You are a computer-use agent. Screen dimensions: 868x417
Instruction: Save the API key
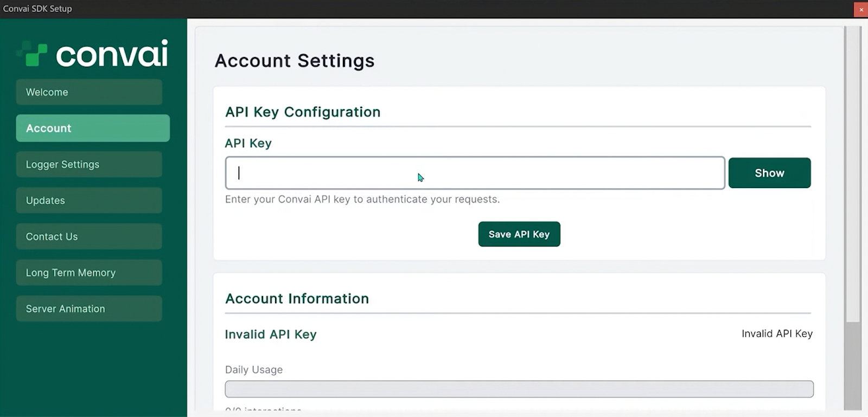(x=519, y=234)
